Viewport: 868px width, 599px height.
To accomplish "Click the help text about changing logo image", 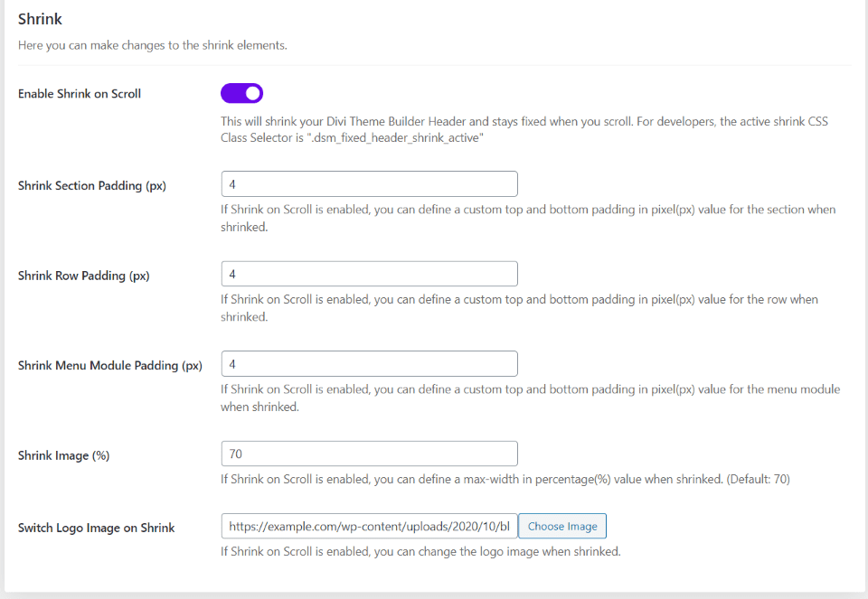I will [420, 551].
